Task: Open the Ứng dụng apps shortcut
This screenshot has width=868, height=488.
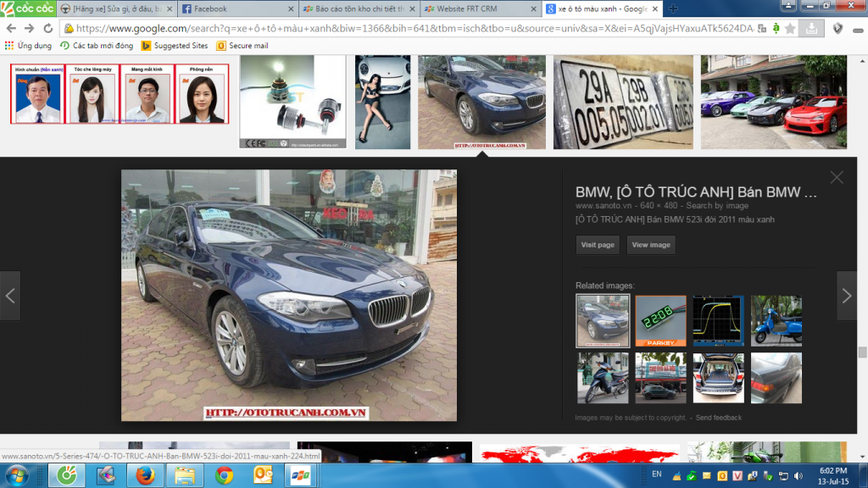Action: coord(28,46)
